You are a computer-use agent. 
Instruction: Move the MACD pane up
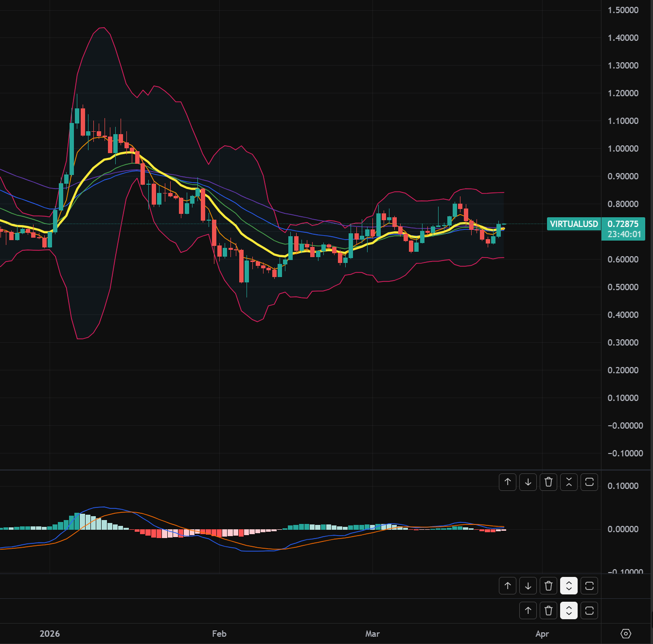(x=508, y=482)
